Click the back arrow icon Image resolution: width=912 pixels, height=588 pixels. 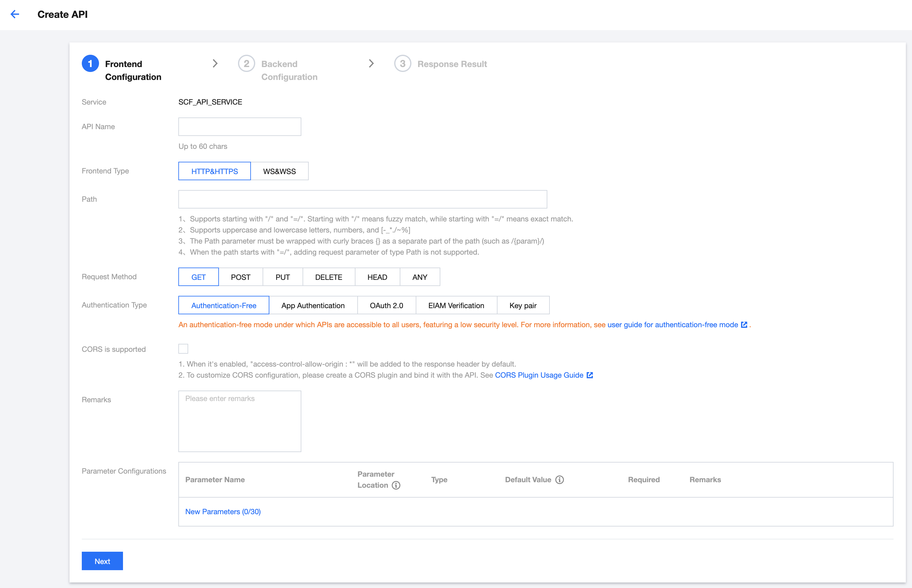[x=15, y=14]
